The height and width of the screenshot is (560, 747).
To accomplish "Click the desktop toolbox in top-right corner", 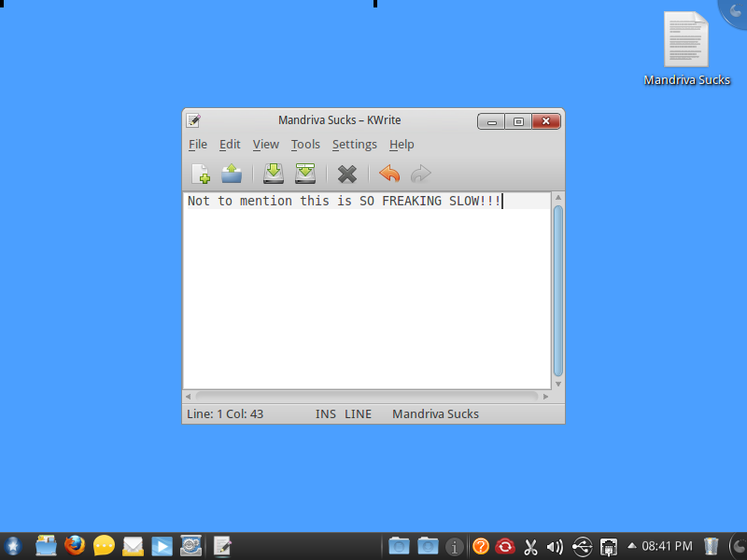I will 734,12.
